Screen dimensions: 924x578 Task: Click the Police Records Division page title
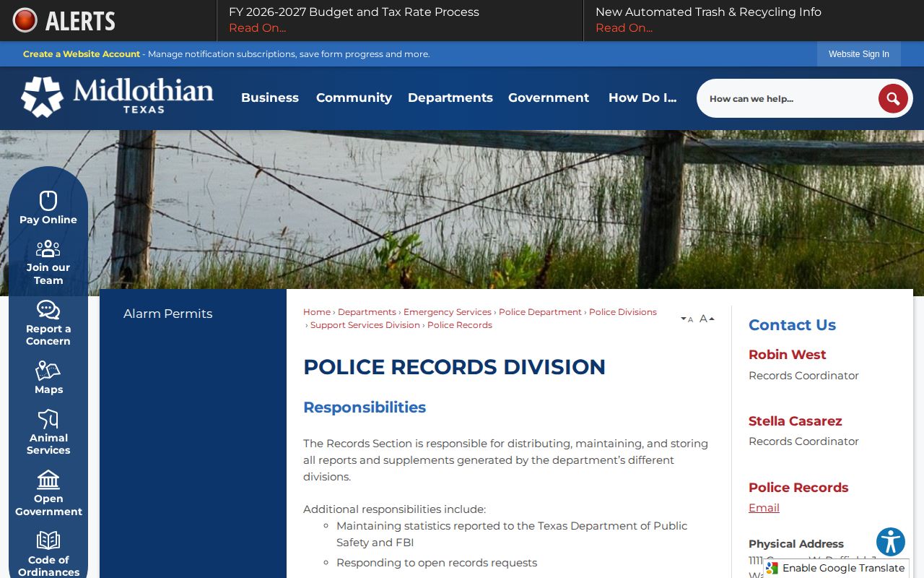(x=454, y=367)
